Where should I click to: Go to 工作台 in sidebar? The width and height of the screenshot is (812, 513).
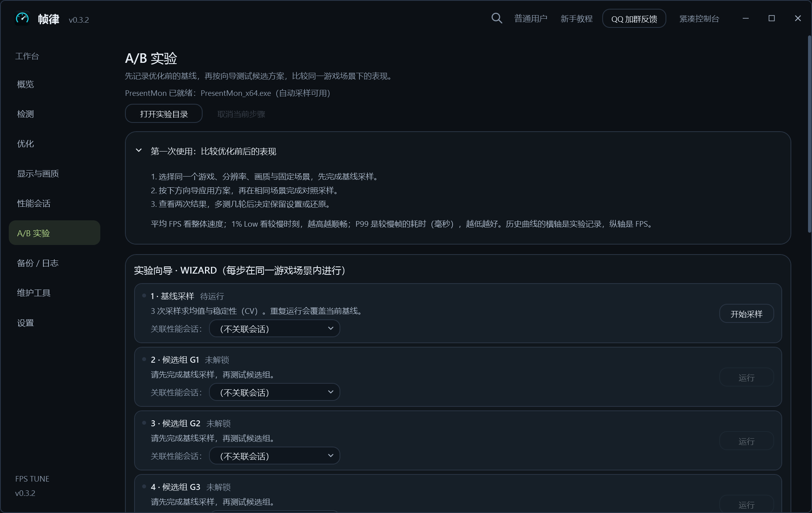tap(27, 56)
